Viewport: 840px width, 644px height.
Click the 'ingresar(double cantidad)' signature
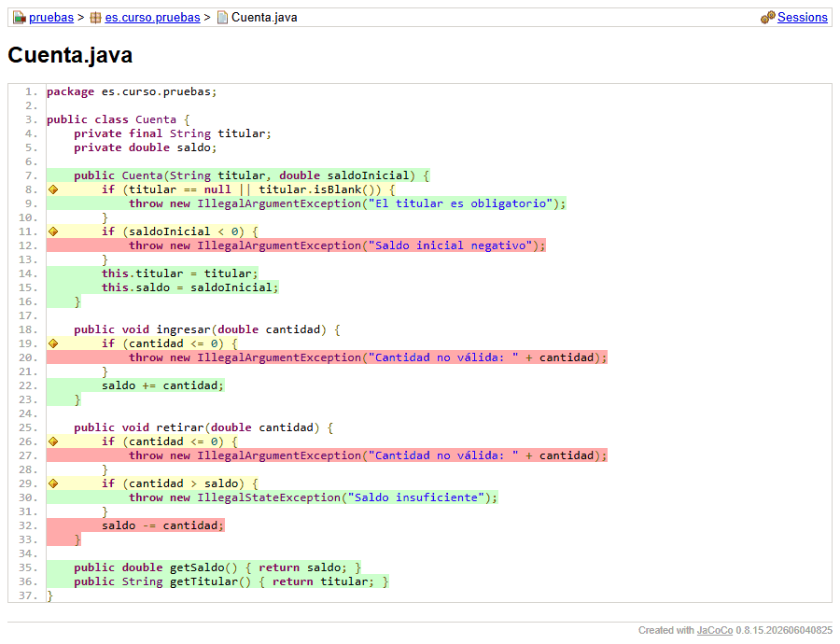[x=207, y=329]
